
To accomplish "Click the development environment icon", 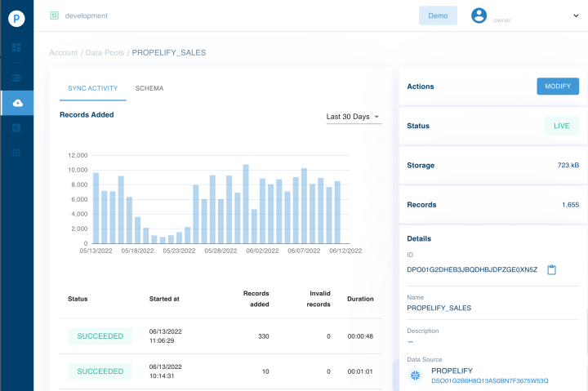I will pyautogui.click(x=55, y=16).
